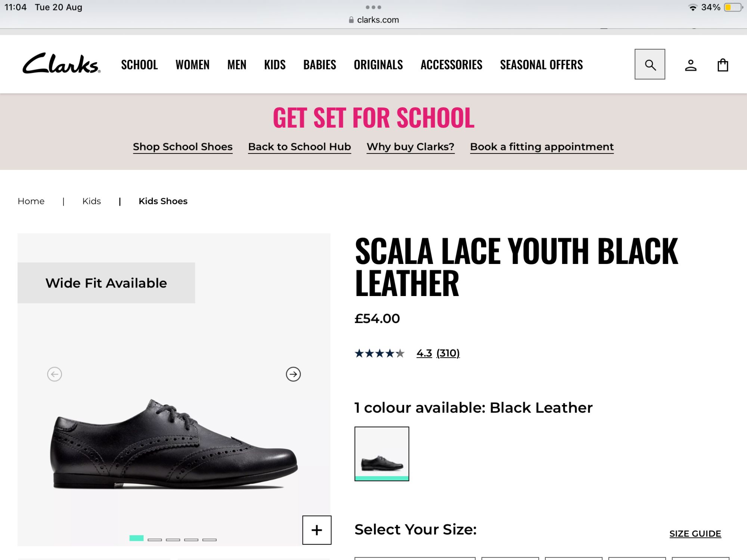Go to Kids breadcrumb
The width and height of the screenshot is (747, 560).
pos(92,201)
